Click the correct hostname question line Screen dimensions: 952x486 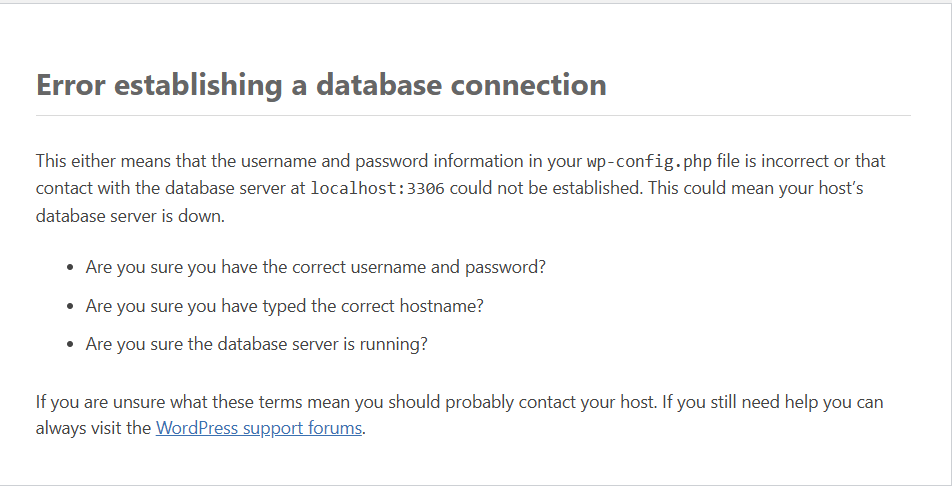point(285,306)
